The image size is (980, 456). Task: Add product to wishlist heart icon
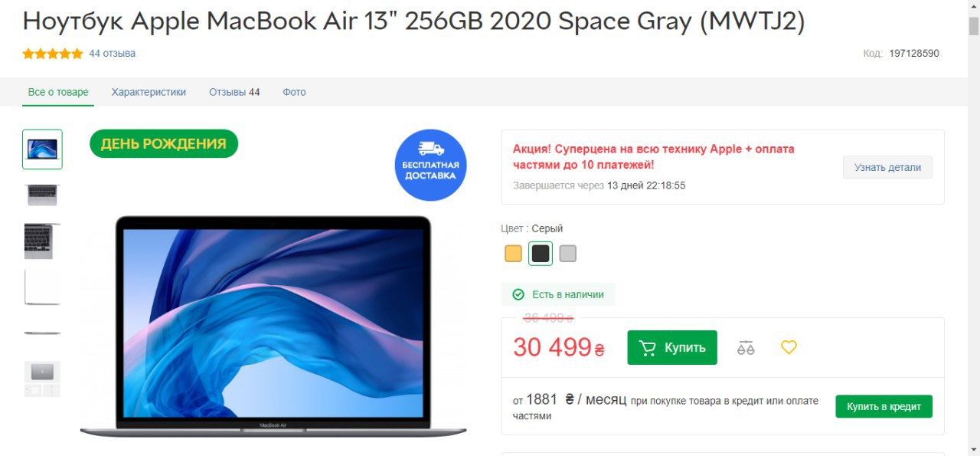(789, 348)
